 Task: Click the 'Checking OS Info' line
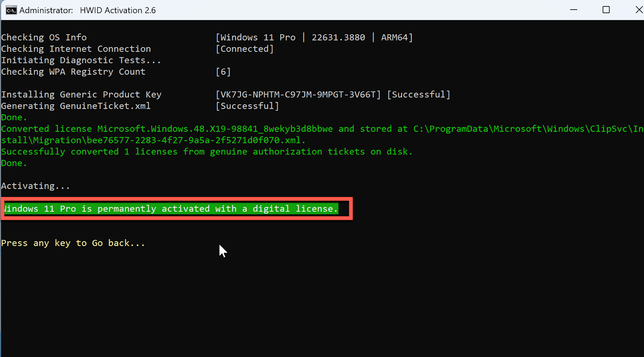pyautogui.click(x=44, y=37)
